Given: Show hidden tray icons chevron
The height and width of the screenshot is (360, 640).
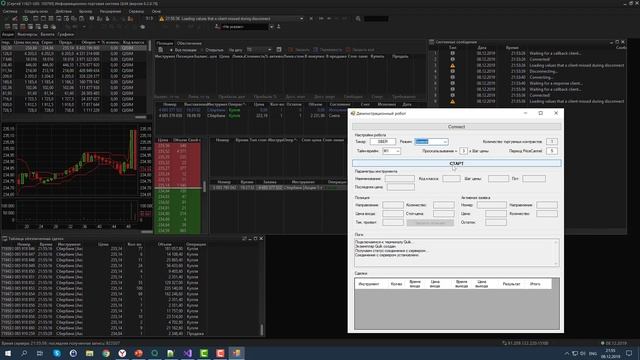Looking at the screenshot, I should pos(567,353).
